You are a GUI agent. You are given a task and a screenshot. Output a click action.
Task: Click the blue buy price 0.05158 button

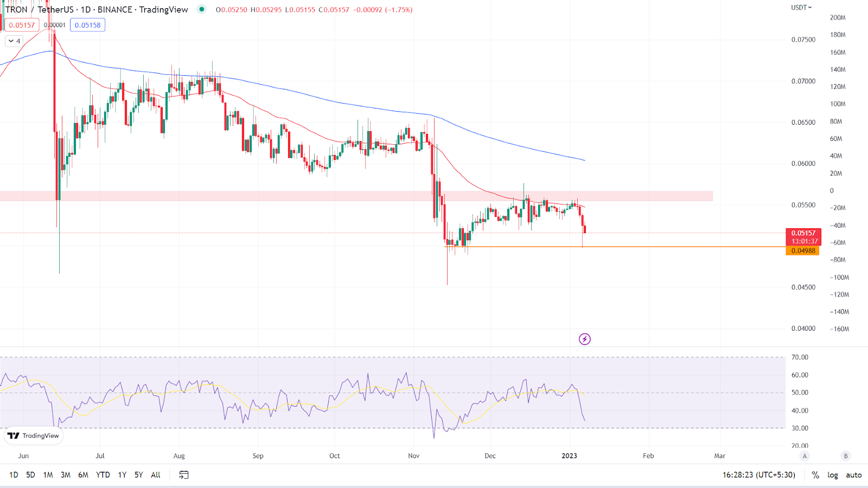[87, 25]
